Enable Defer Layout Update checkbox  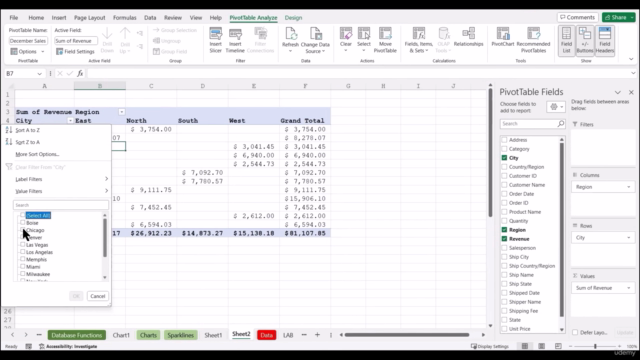click(x=575, y=332)
